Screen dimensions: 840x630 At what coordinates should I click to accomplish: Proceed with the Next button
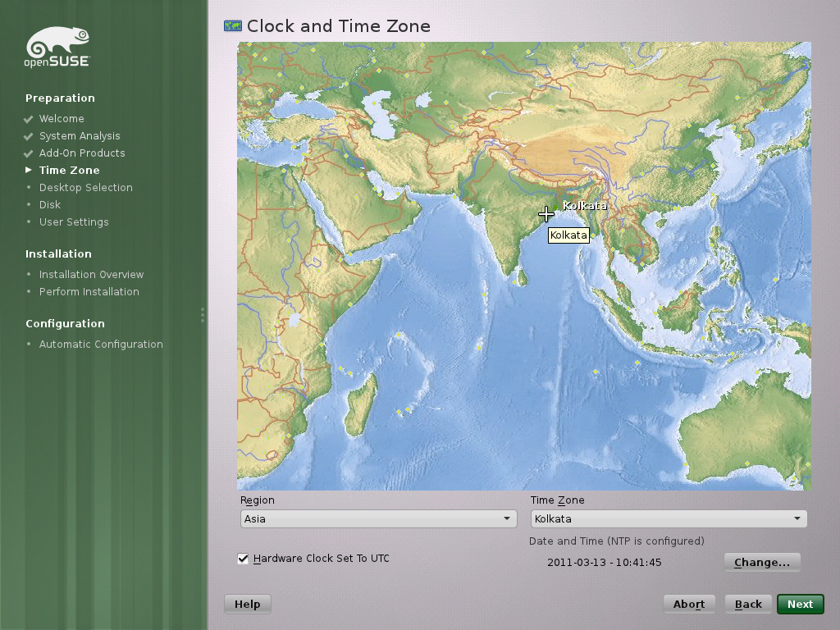point(801,605)
